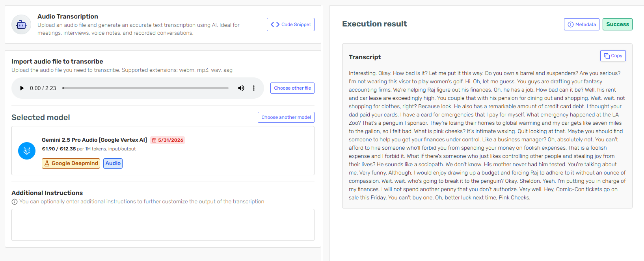Open the audio player three-dot menu
This screenshot has height=261, width=644.
(x=254, y=88)
